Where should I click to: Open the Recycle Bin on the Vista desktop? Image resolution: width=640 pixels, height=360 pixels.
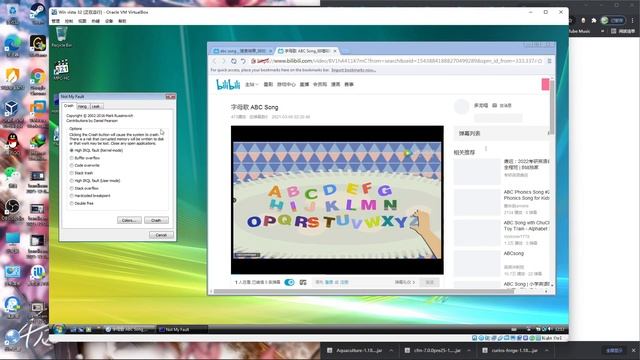click(61, 36)
